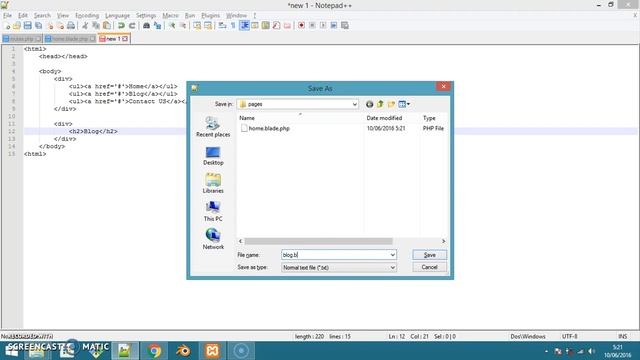Click the Playback macro icon
Screen dimensions: 640x360
pos(323,26)
